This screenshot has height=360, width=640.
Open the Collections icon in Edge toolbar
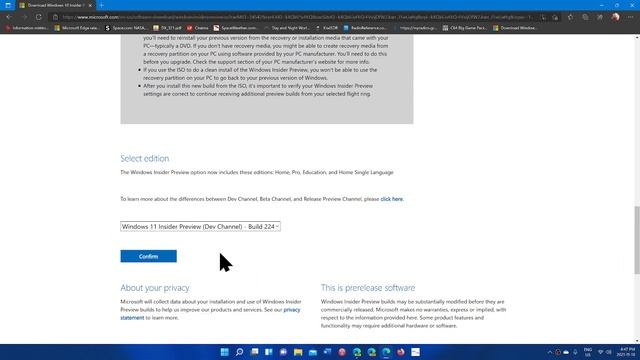(585, 17)
